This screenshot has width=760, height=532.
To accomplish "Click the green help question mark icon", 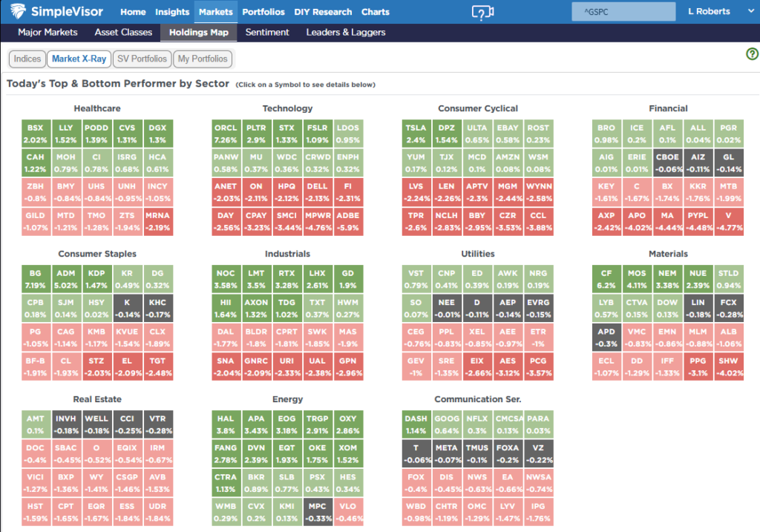I will [x=752, y=53].
